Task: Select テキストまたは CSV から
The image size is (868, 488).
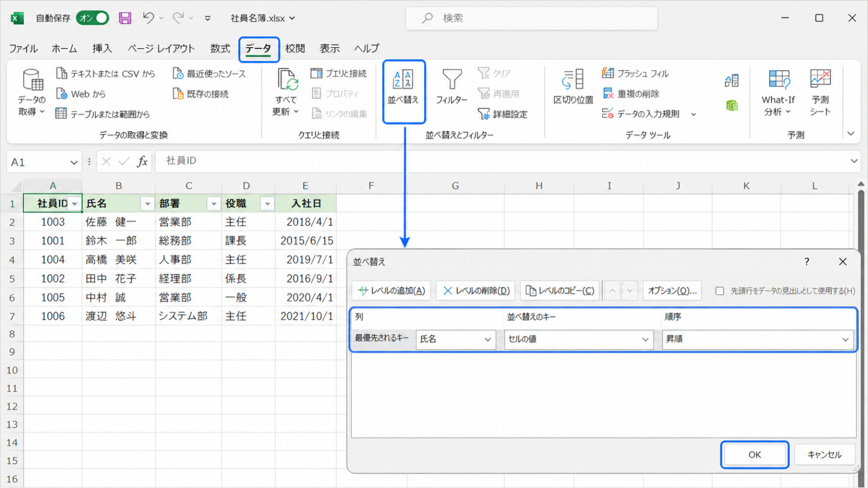Action: click(x=106, y=73)
